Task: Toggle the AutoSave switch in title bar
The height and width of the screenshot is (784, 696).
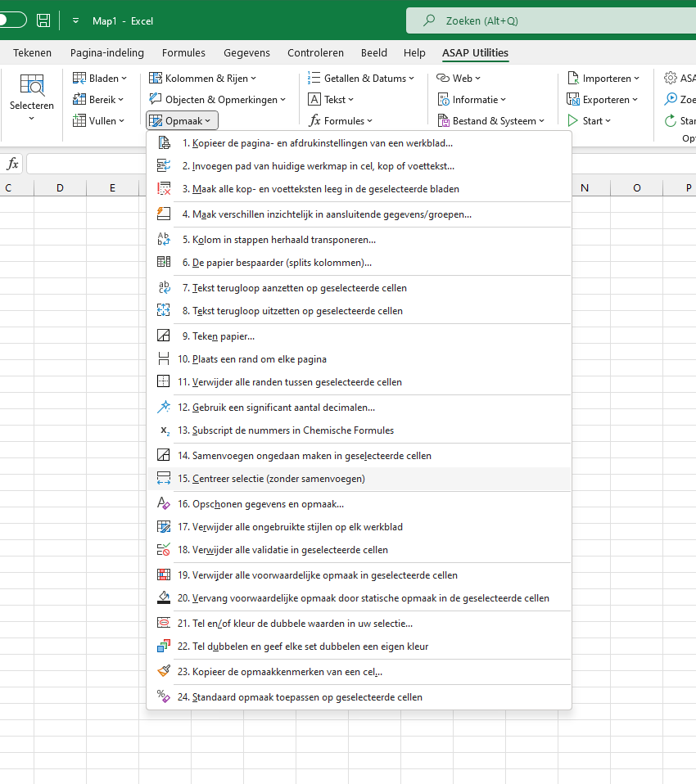Action: coord(12,20)
